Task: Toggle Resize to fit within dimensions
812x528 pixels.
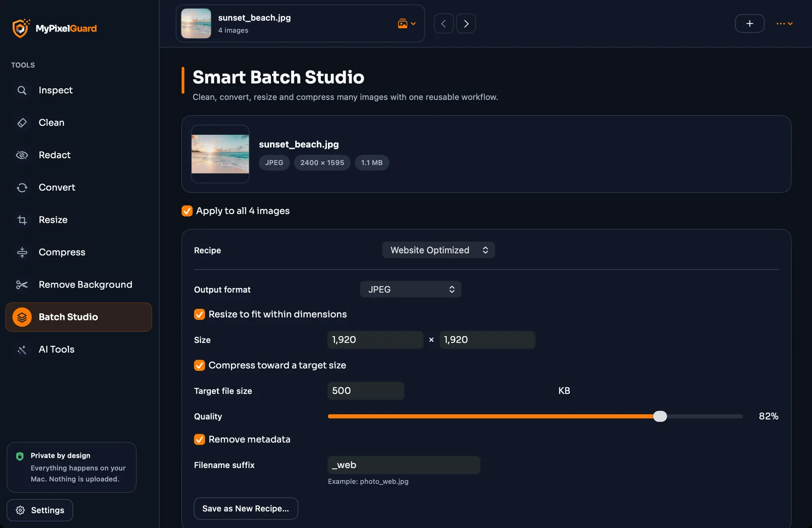Action: 199,314
